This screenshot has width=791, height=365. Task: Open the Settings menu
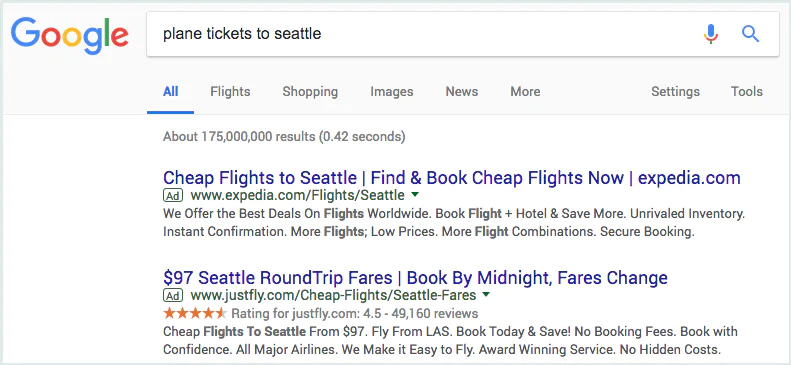[675, 92]
